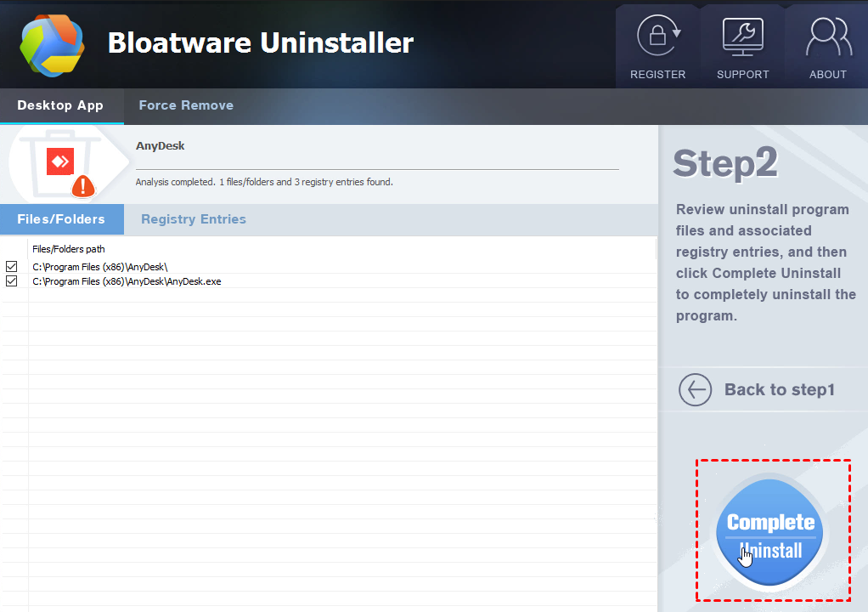The height and width of the screenshot is (612, 868).
Task: Click the Bloatware Uninstaller title text
Action: coord(260,42)
